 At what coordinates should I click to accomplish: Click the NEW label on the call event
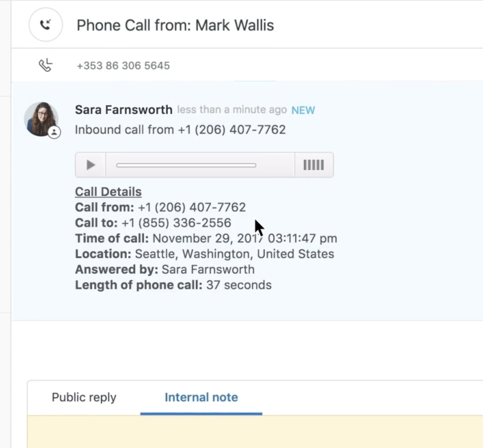pyautogui.click(x=303, y=110)
